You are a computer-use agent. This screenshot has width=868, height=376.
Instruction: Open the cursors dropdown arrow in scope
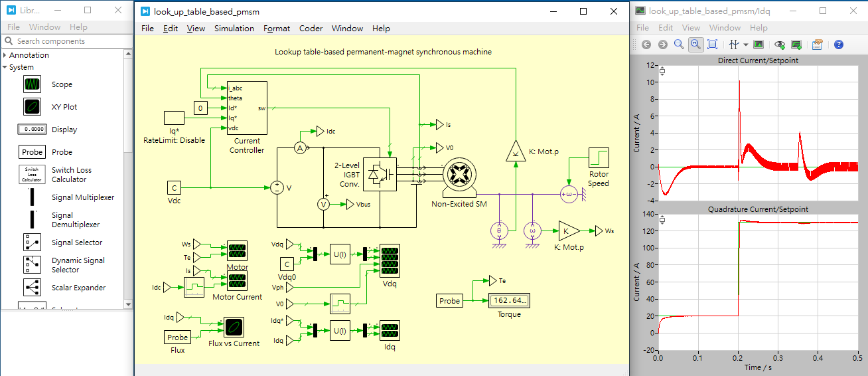[x=745, y=45]
